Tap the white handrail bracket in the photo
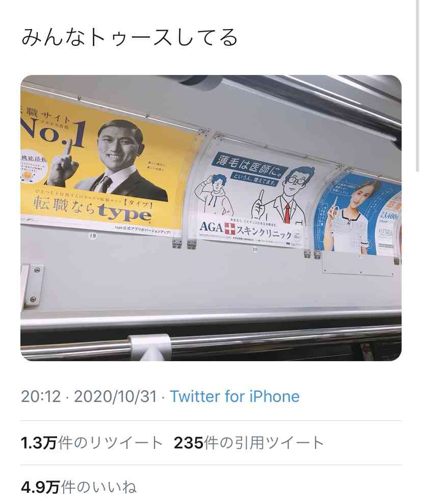This screenshot has width=422, height=504. (149, 347)
